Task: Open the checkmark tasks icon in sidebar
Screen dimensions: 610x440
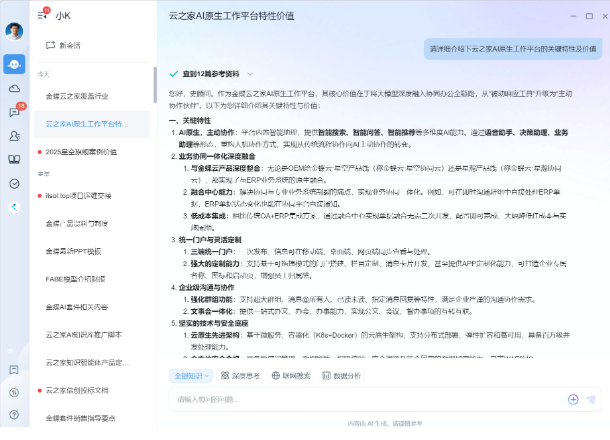Action: click(14, 184)
